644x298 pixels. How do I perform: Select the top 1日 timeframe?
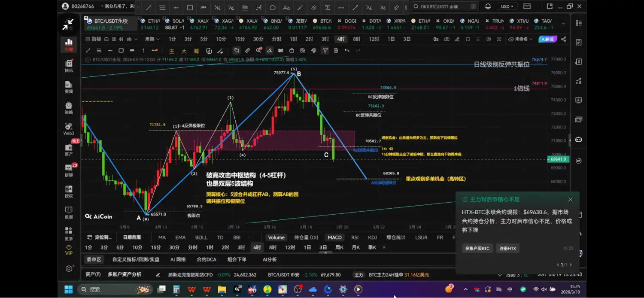pos(391,39)
